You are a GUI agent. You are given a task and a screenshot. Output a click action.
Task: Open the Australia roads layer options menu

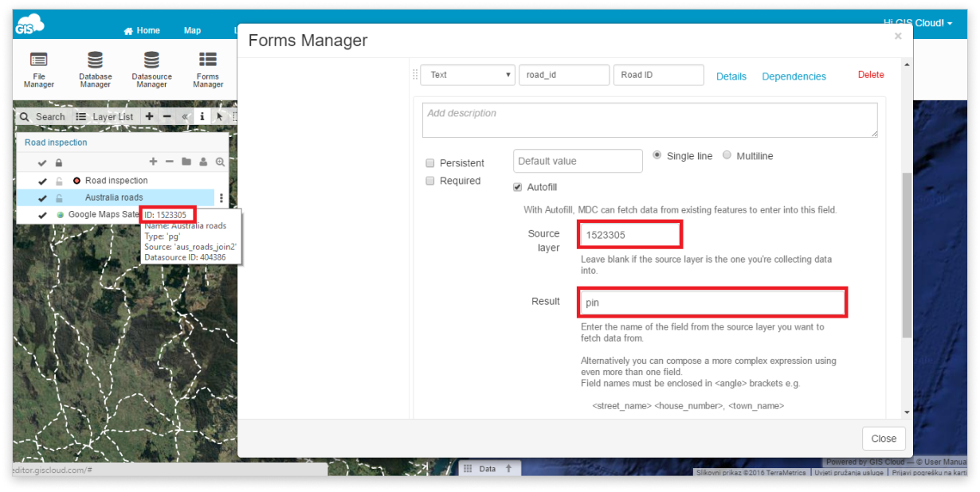click(x=221, y=197)
